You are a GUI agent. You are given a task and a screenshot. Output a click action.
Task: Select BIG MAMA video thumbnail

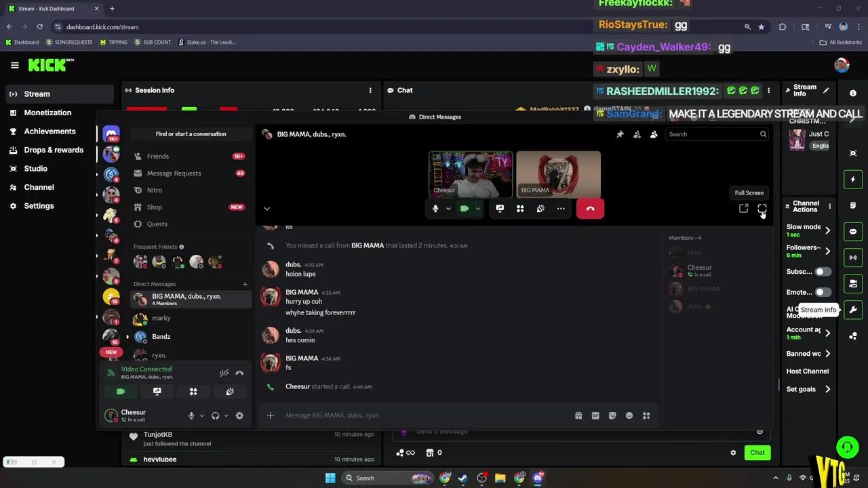click(558, 174)
